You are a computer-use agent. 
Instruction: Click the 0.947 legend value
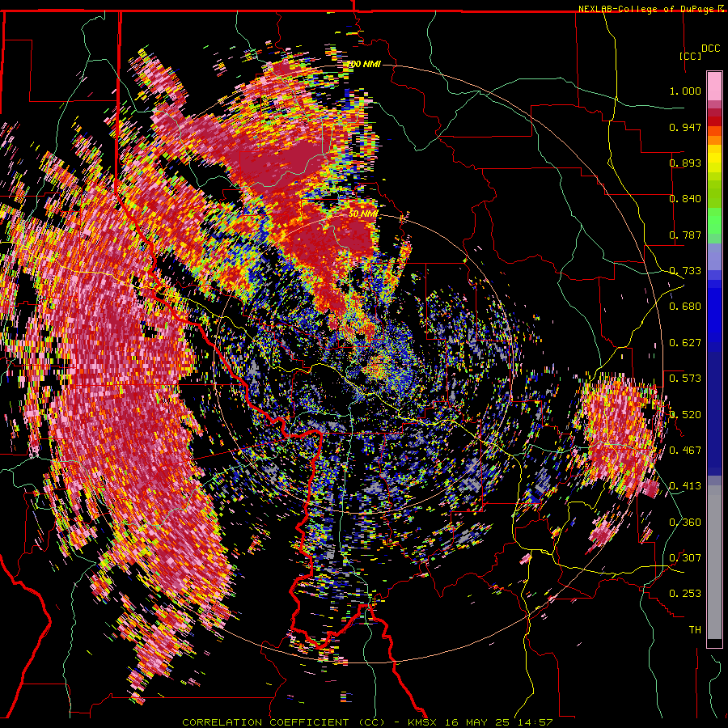tap(685, 127)
